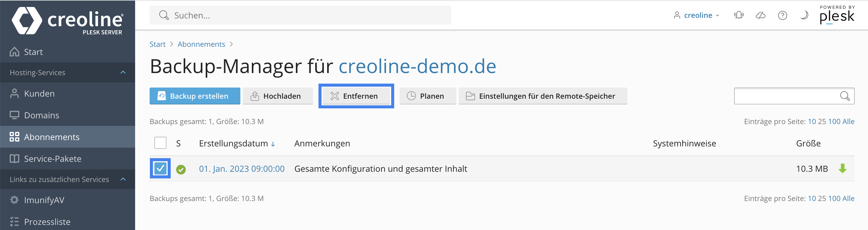The height and width of the screenshot is (230, 868).
Task: Click the user icon next to the creoline account
Action: point(676,15)
